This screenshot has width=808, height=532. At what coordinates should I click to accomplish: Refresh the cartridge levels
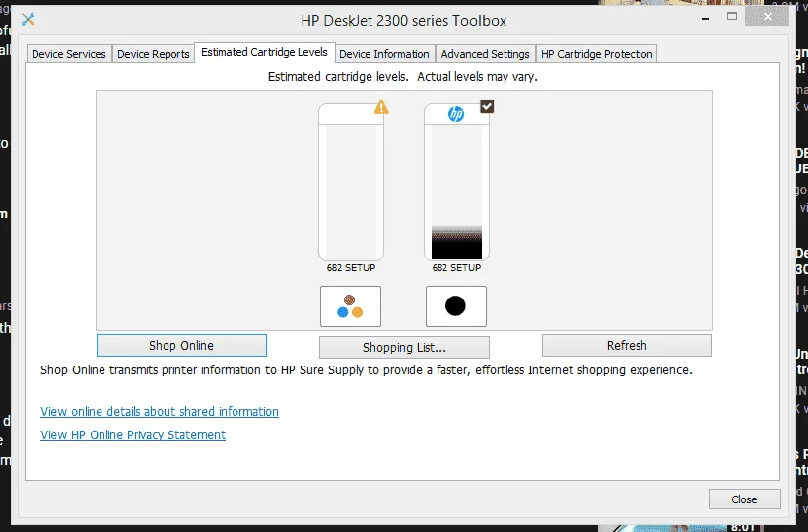[x=627, y=345]
